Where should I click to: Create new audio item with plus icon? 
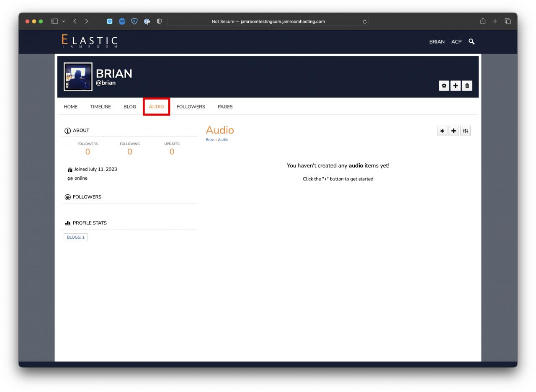point(454,131)
